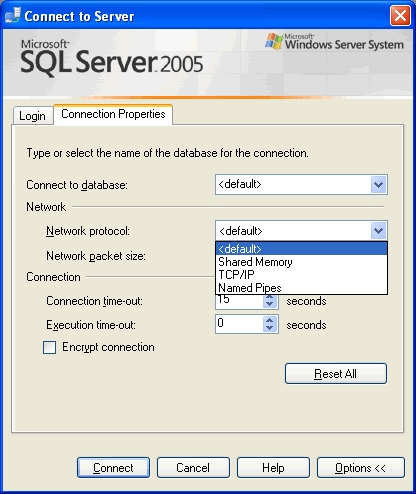Close the Connect to Server dialog

click(400, 15)
